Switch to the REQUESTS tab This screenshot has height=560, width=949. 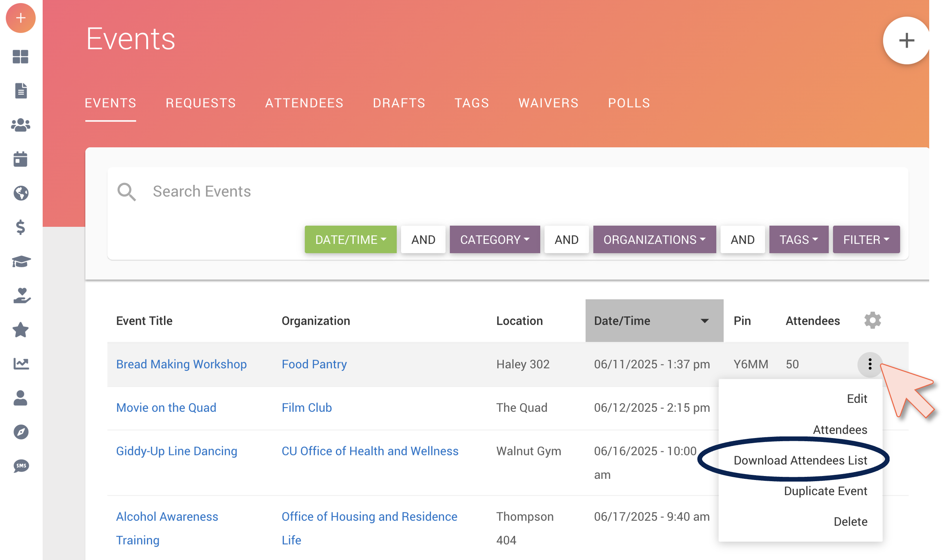201,103
